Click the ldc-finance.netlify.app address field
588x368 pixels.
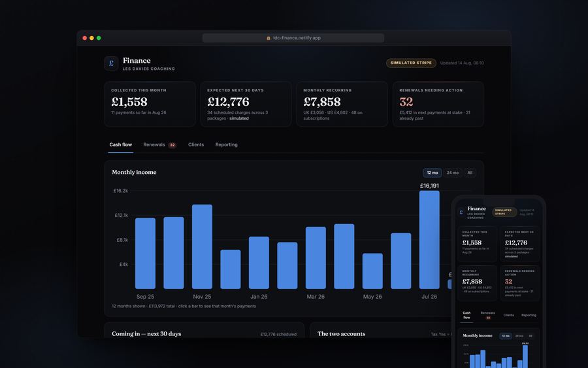pos(293,38)
